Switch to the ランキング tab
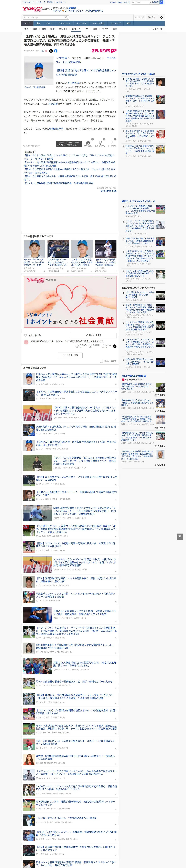The image size is (186, 868). click(x=115, y=24)
